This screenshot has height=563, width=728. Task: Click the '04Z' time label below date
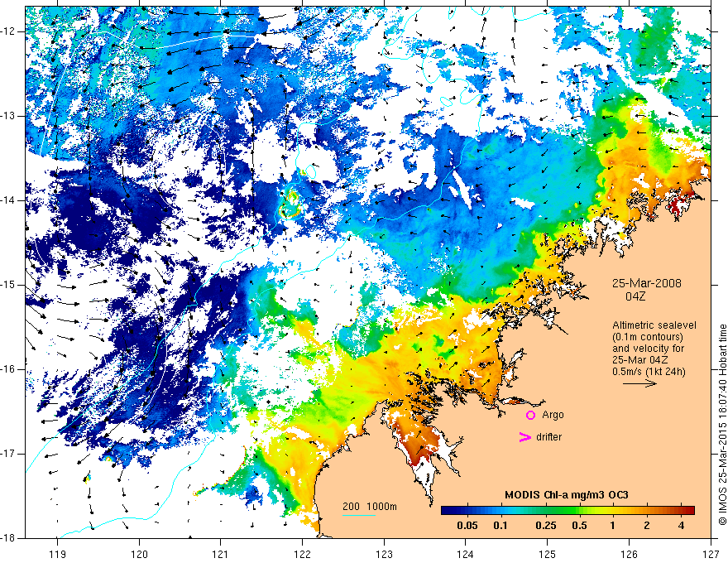(635, 296)
